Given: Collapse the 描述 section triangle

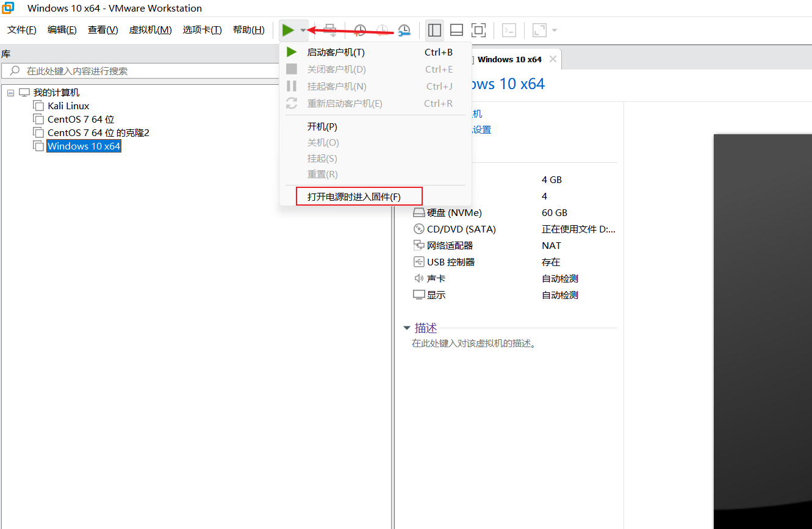Looking at the screenshot, I should pos(407,328).
